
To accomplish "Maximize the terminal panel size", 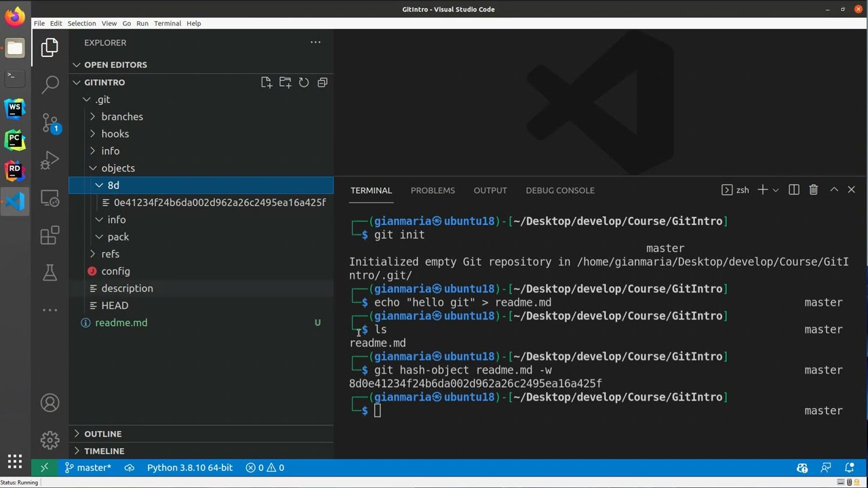I will (834, 190).
